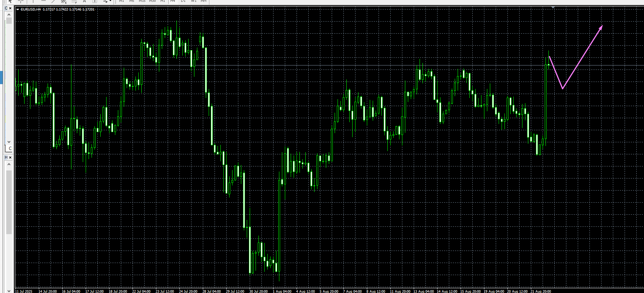Toggle the active H4 timeframe button
The image size is (644, 293).
[173, 1]
